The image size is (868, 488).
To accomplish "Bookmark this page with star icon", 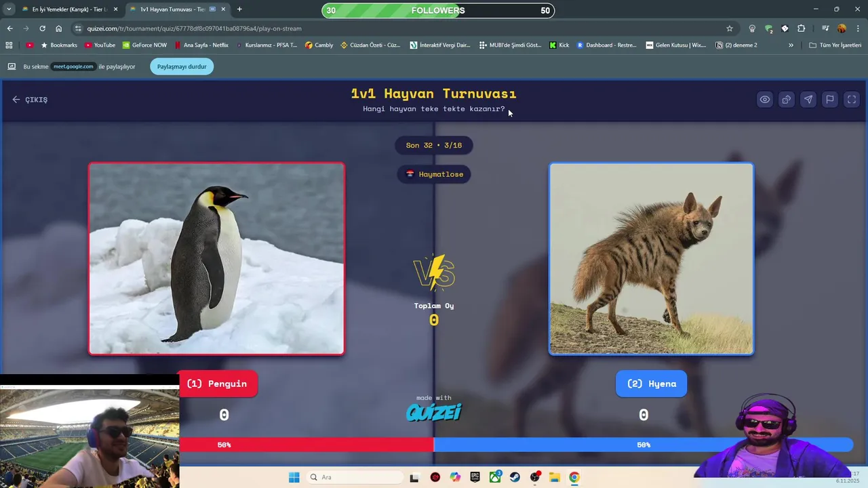I will point(730,28).
